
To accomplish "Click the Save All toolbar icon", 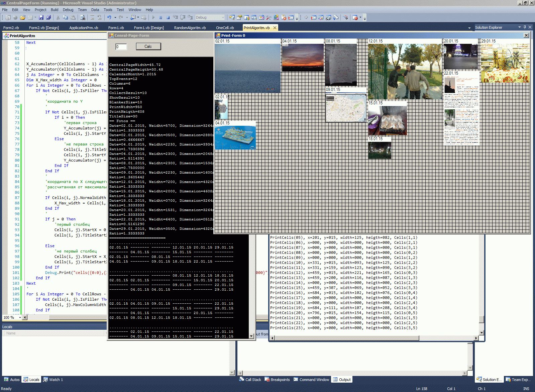I will tap(48, 17).
